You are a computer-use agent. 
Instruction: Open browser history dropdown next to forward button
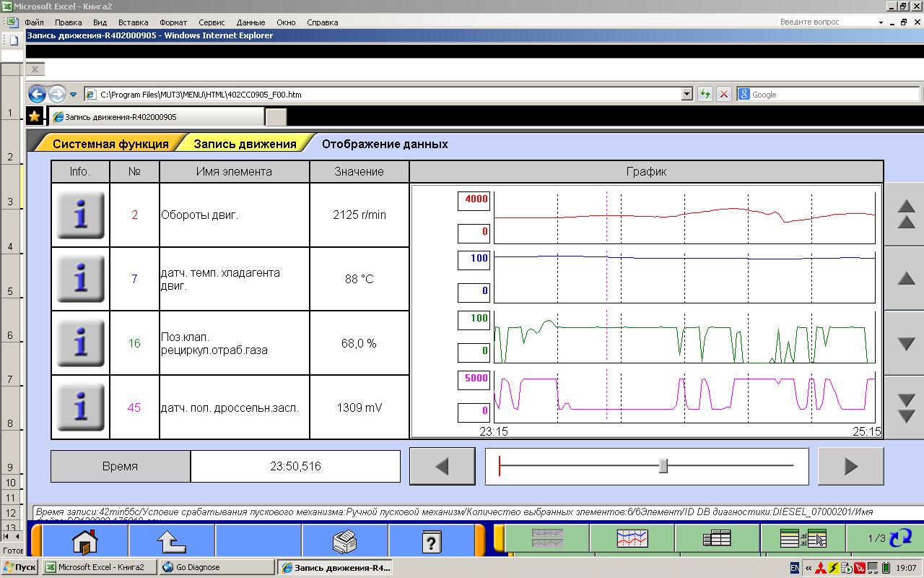73,95
